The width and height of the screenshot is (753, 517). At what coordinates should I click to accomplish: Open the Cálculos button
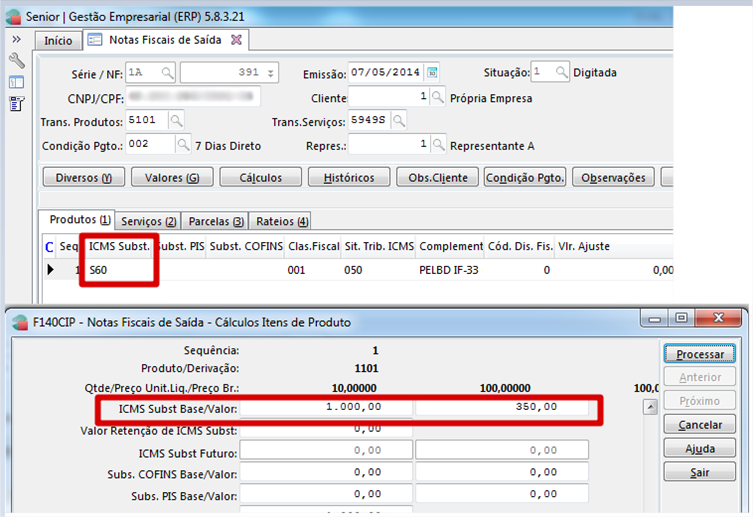261,178
